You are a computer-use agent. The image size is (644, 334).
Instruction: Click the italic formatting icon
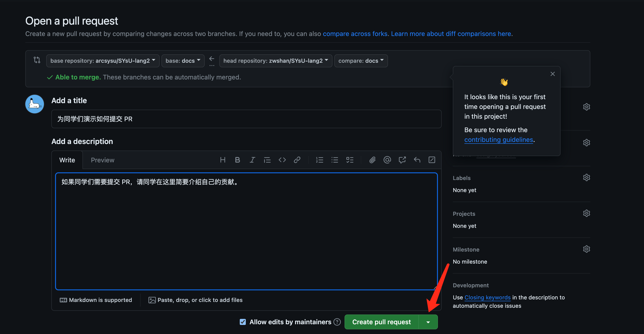click(252, 160)
